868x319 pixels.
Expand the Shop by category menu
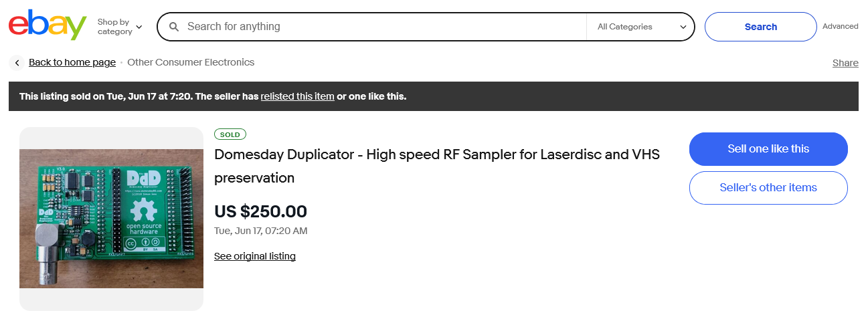120,27
